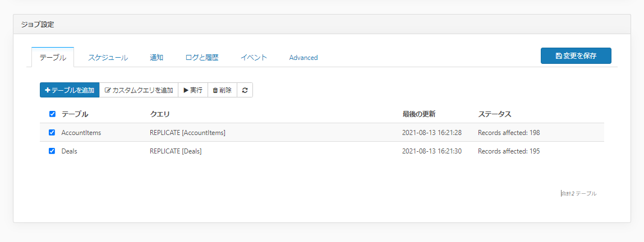Click the 削除 delete button

coord(223,90)
